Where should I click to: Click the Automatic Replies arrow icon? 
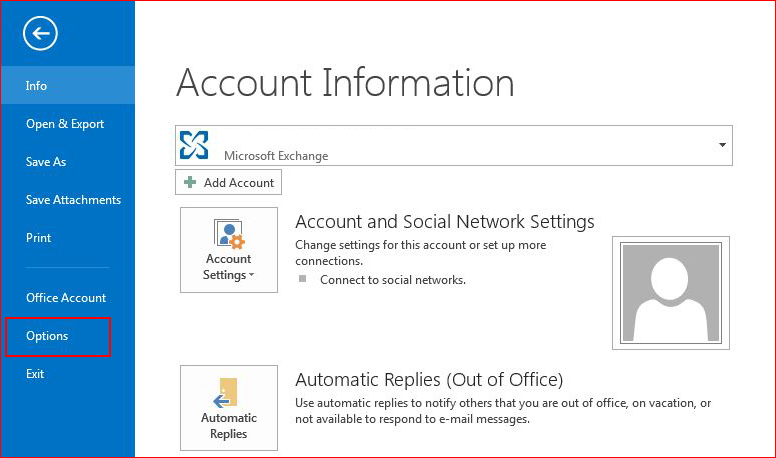[x=227, y=393]
